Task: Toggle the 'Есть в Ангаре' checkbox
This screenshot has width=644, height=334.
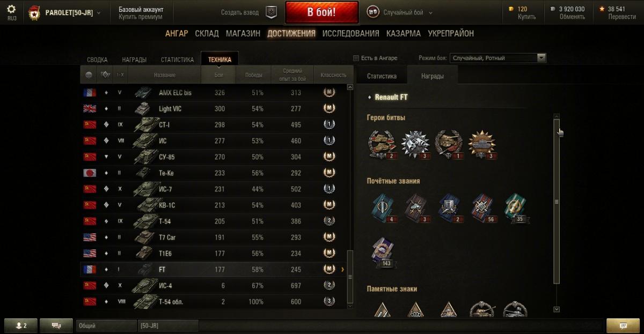Action: point(356,58)
